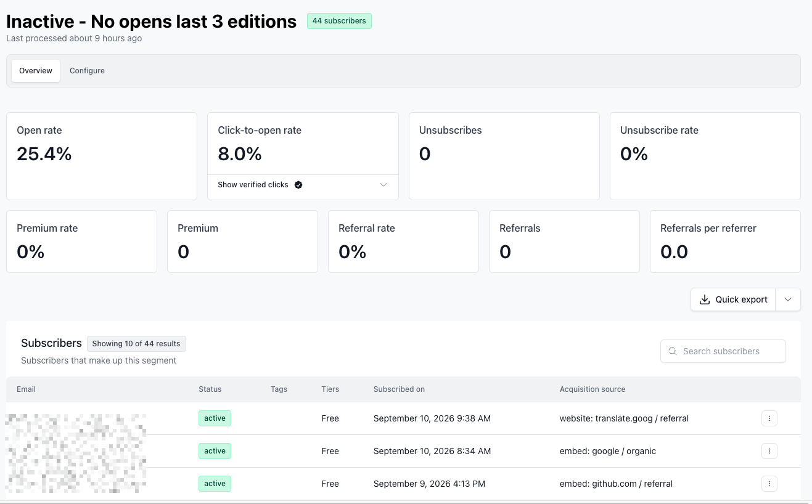812x504 pixels.
Task: Expand Show verified clicks chevron
Action: coord(383,185)
